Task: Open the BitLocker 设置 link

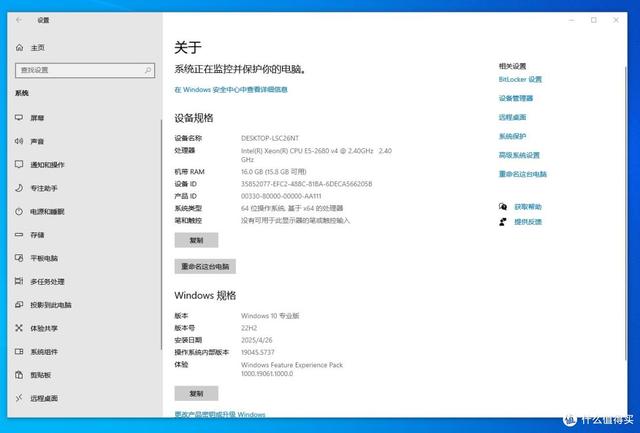Action: (x=520, y=79)
